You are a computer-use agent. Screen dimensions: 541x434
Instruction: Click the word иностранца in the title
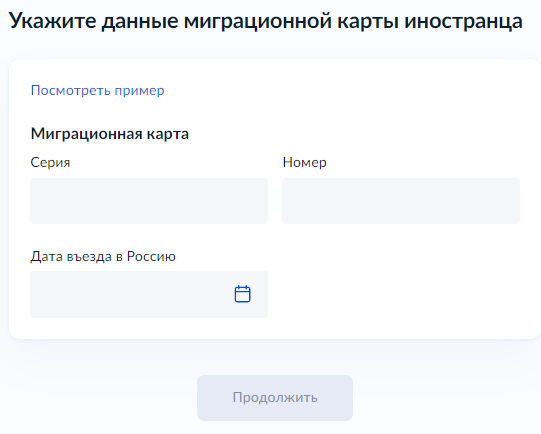(x=463, y=21)
